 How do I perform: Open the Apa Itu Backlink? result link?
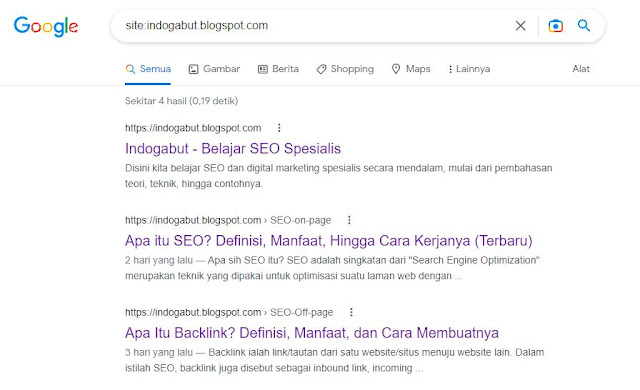coord(312,333)
